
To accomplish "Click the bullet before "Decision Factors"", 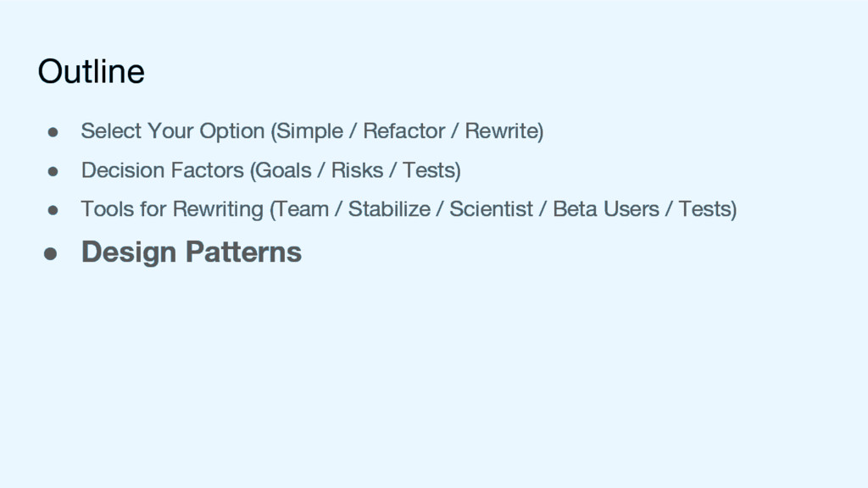I will 53,171.
